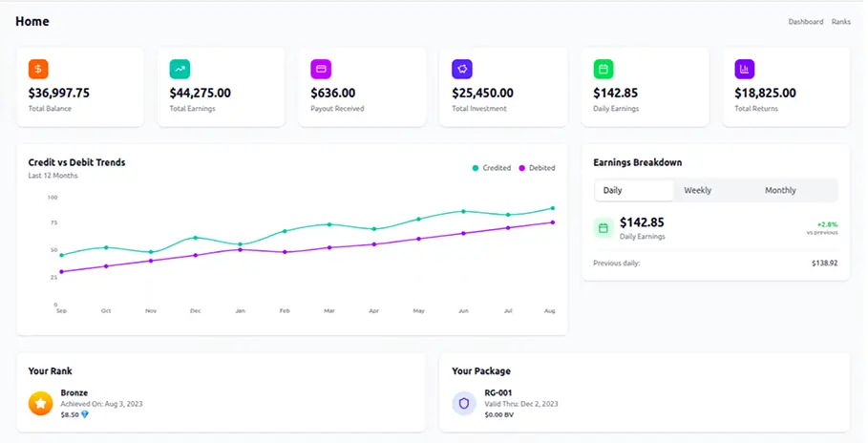The image size is (868, 443).
Task: Click the Credit vs Debit Trends title
Action: click(77, 162)
